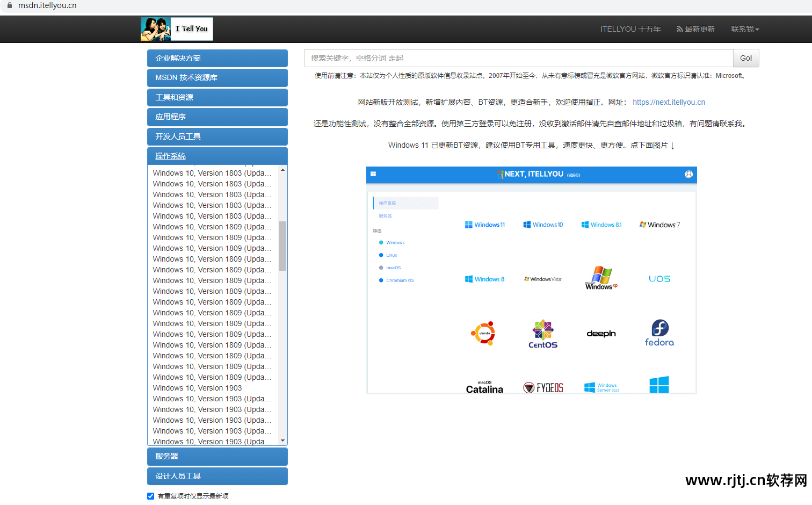
Task: Expand the 企业解决方案 panel
Action: click(218, 58)
